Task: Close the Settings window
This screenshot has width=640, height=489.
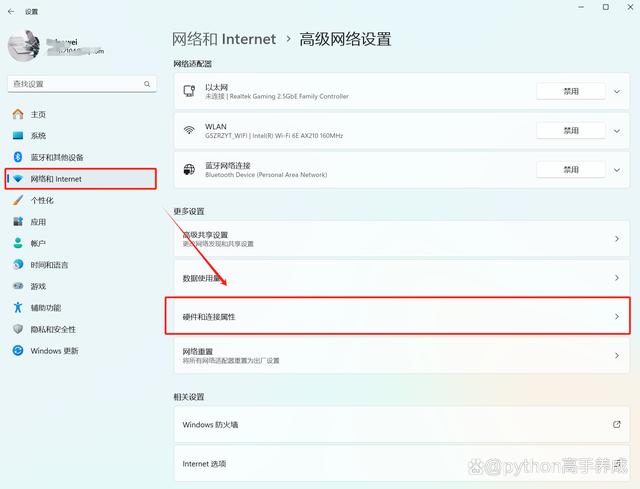Action: (630, 7)
